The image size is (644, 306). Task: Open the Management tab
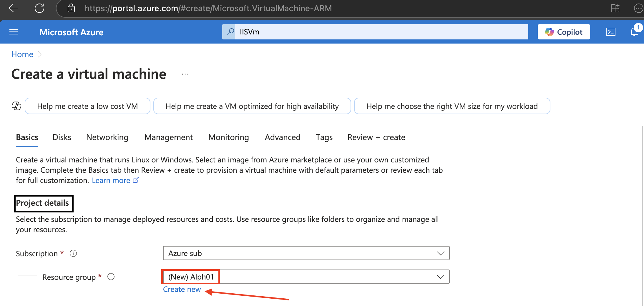point(168,137)
